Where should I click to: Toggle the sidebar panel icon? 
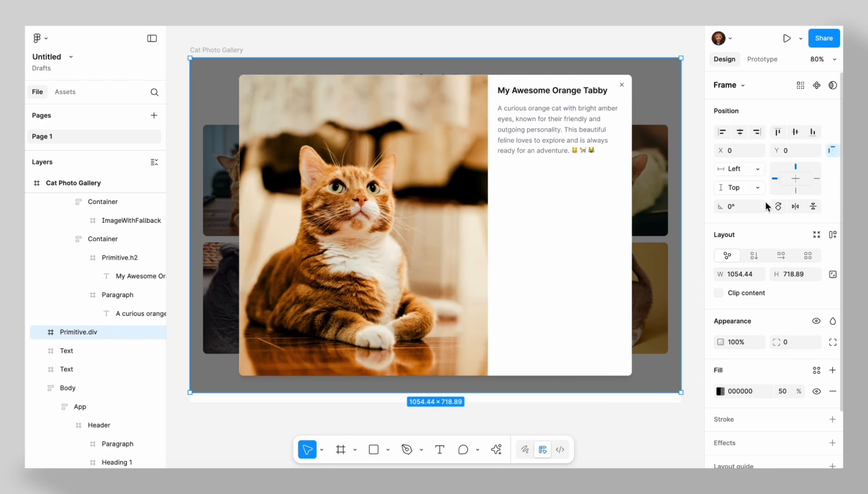tap(152, 38)
